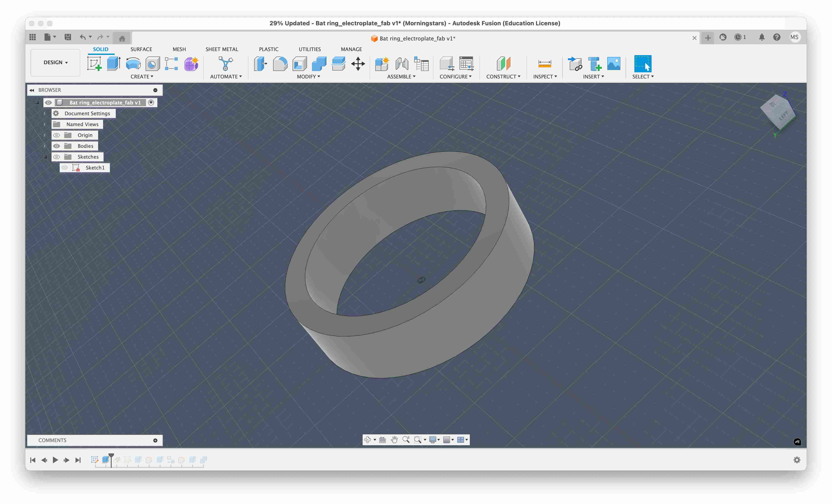Viewport: 832px width, 504px height.
Task: Open the Show Data Panel grid button
Action: tap(33, 37)
